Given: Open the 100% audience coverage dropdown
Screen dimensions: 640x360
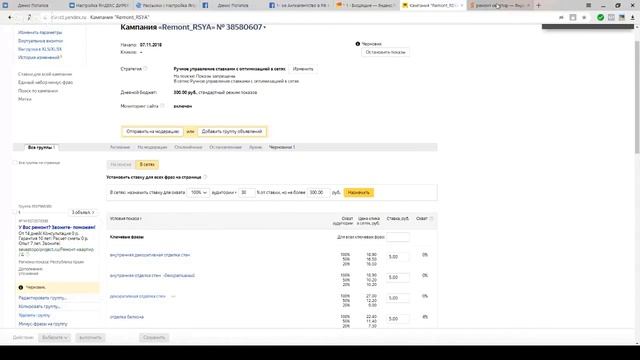Looking at the screenshot, I should coord(198,192).
